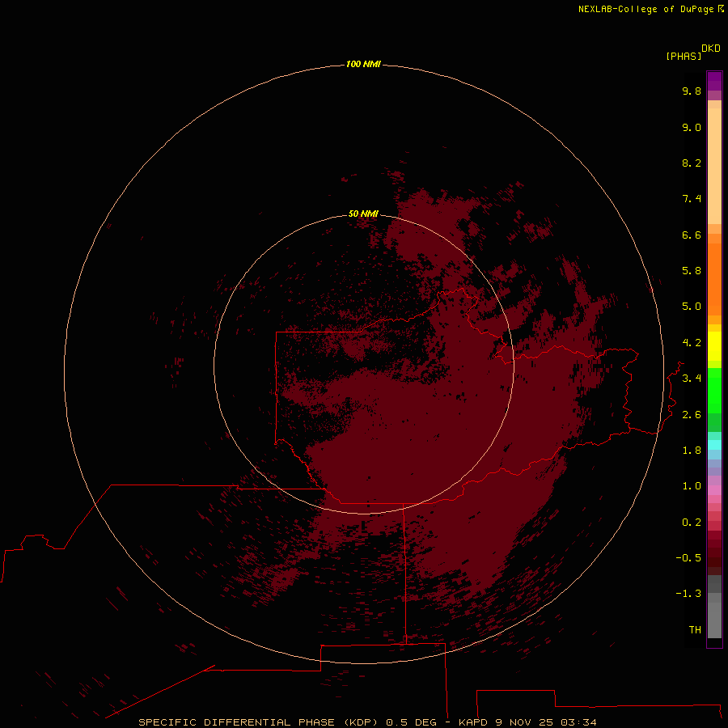Select the [PHAS] unit label

click(x=684, y=56)
